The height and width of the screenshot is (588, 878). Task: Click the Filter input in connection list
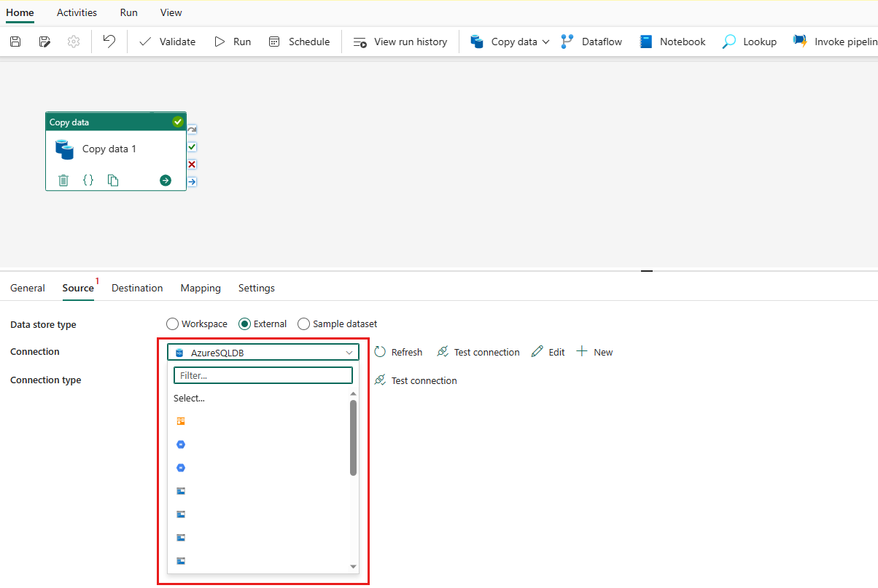(263, 375)
